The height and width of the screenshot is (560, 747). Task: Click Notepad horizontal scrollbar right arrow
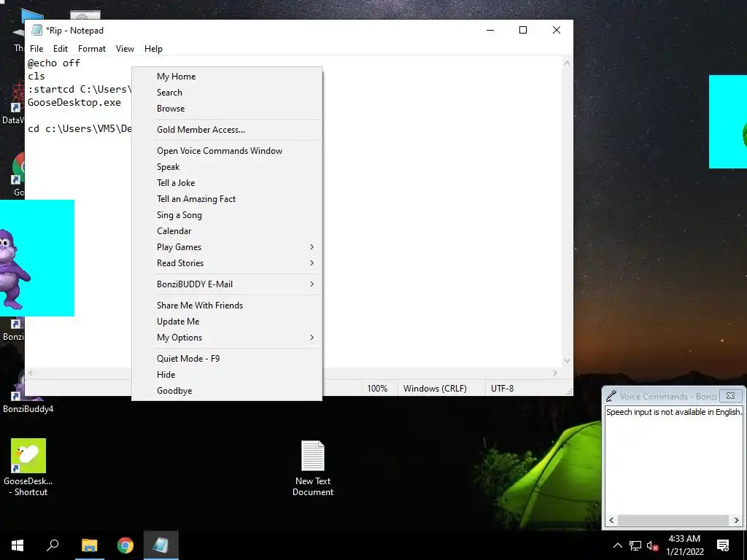click(x=555, y=373)
